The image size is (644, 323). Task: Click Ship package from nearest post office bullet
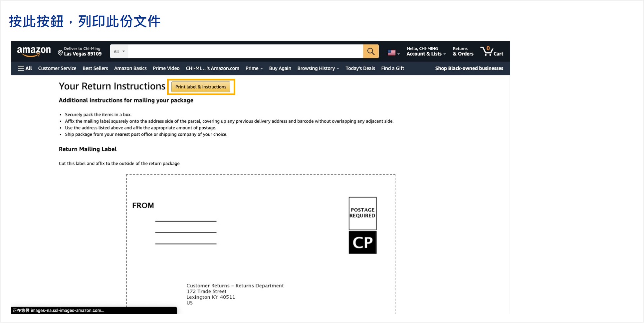coord(146,134)
